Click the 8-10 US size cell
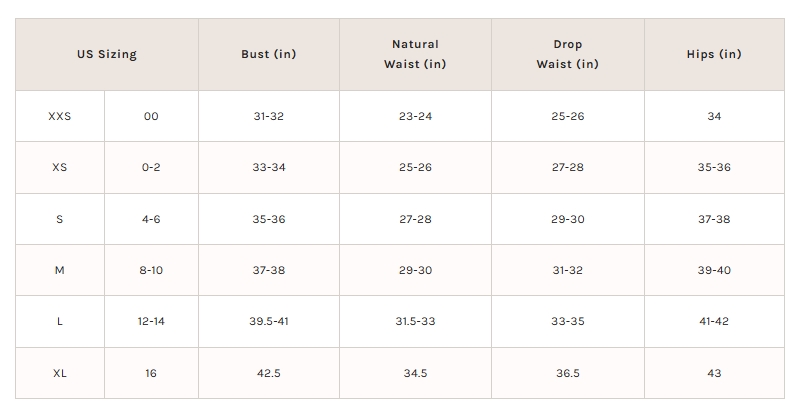Viewport: 802px width, 414px height. click(x=151, y=270)
